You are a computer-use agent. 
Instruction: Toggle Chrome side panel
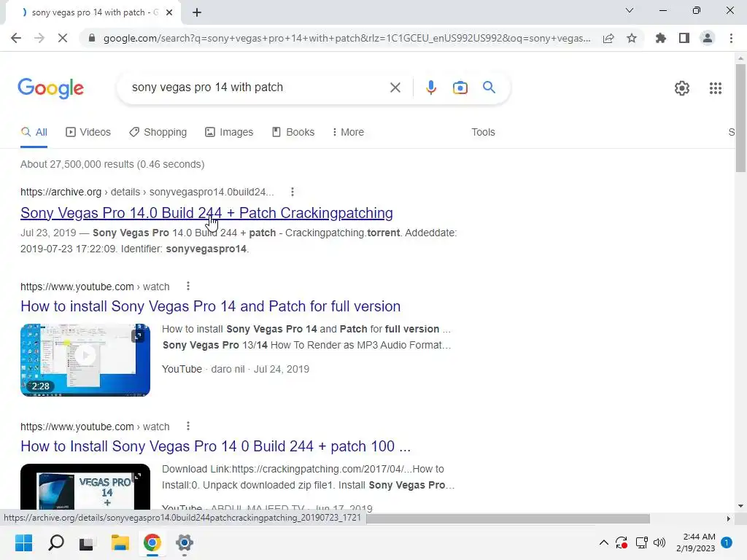[684, 38]
